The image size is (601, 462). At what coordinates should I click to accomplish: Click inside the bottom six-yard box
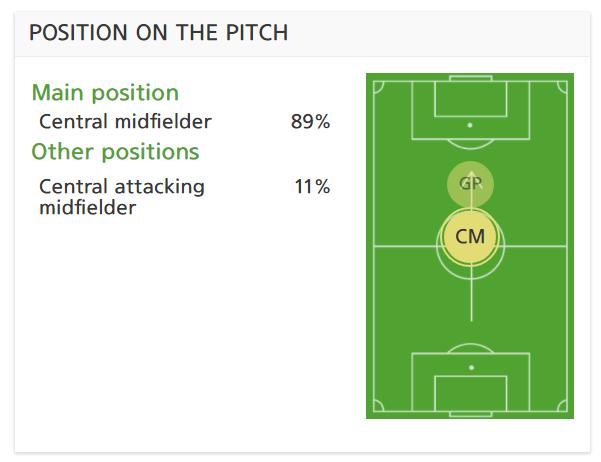coord(471,394)
